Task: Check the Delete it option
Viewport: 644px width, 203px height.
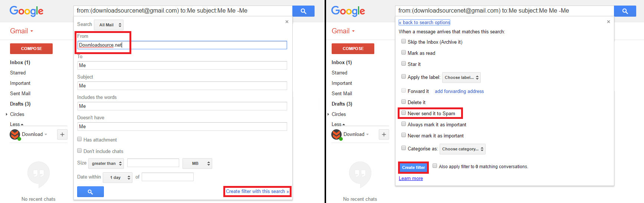Action: coord(404,102)
